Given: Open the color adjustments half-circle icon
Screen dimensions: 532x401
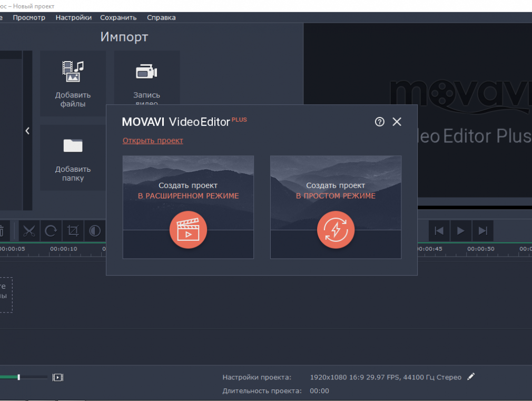Looking at the screenshot, I should point(95,231).
